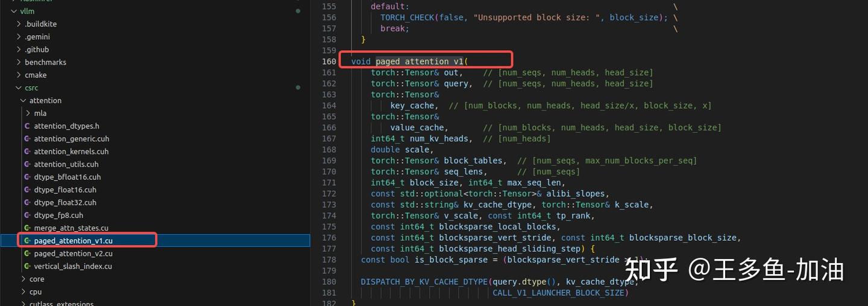Viewport: 868px width, 306px height.
Task: Click the paged_attention_v1 function name
Action: (x=420, y=62)
